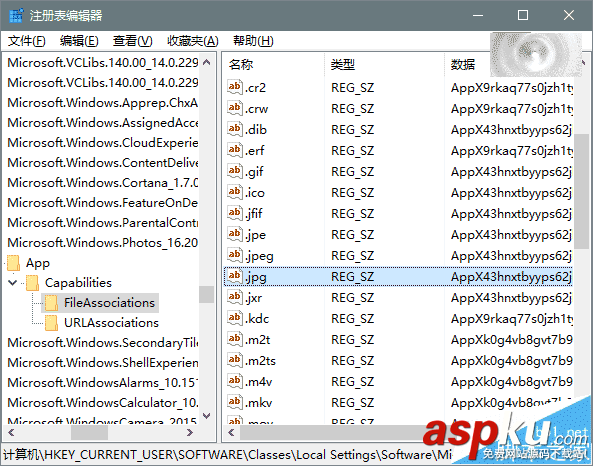
Task: Click the Capabilities folder icon
Action: point(33,283)
